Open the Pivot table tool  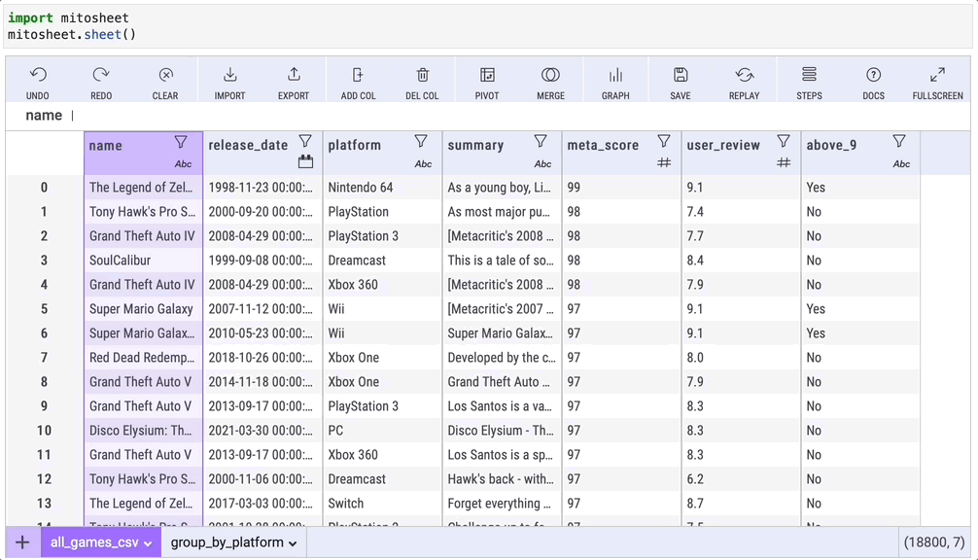pyautogui.click(x=487, y=76)
